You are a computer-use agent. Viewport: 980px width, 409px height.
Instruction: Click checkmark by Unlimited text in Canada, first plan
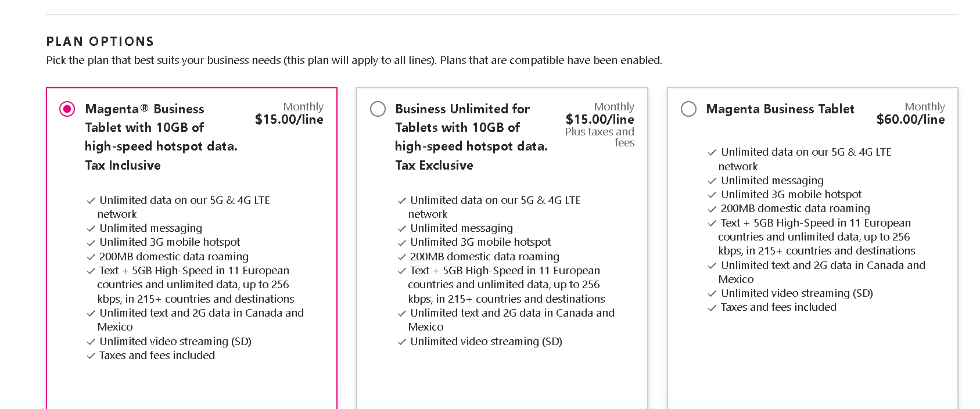click(x=91, y=313)
